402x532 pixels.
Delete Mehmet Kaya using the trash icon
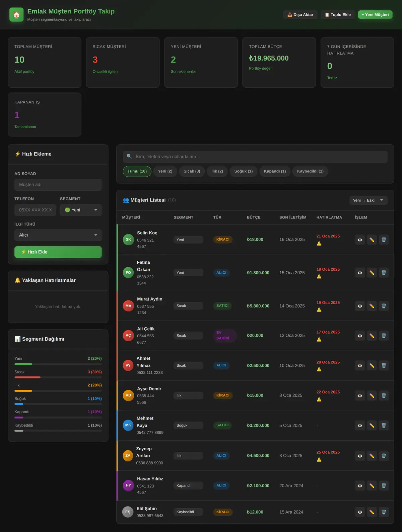click(x=384, y=425)
